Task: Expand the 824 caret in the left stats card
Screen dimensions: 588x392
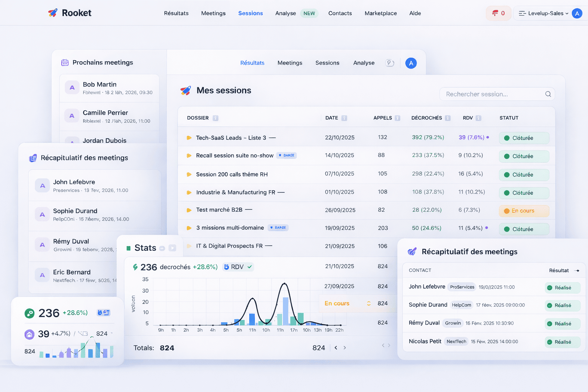Action: 112,333
